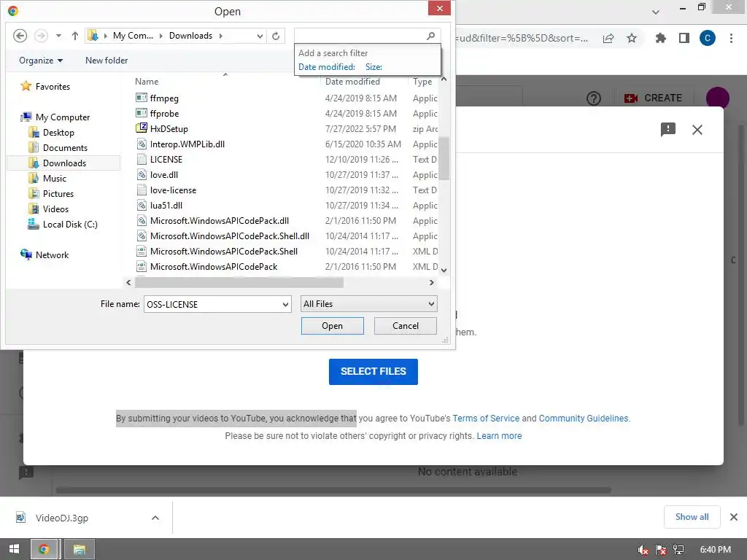Expand File name dropdown arrow
This screenshot has height=560, width=747.
point(285,304)
